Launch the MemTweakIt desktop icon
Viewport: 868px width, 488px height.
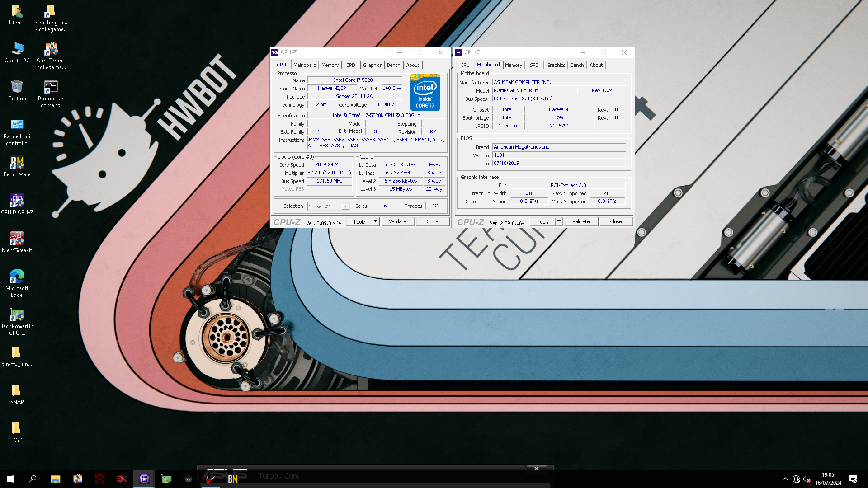point(17,242)
